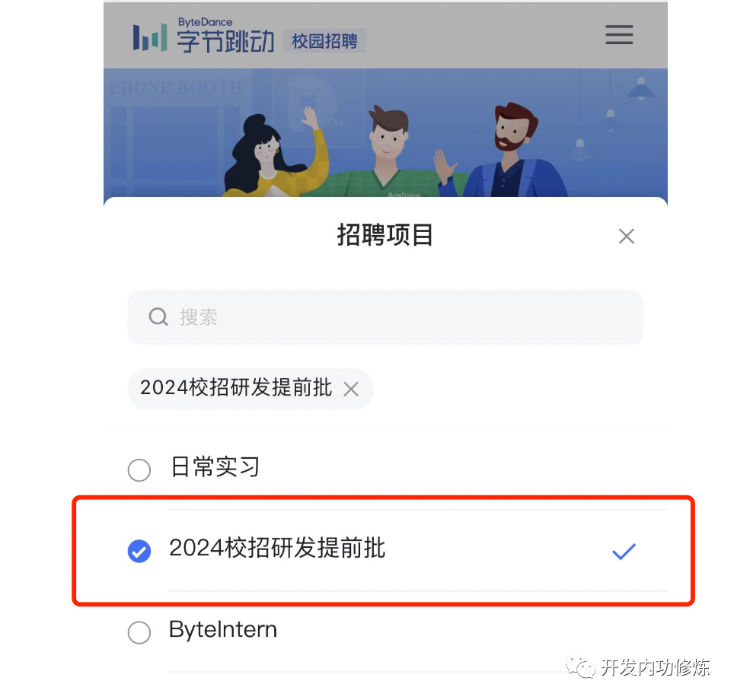This screenshot has width=734, height=700.
Task: Click the ByteDance bar-chart logo
Action: tap(150, 37)
